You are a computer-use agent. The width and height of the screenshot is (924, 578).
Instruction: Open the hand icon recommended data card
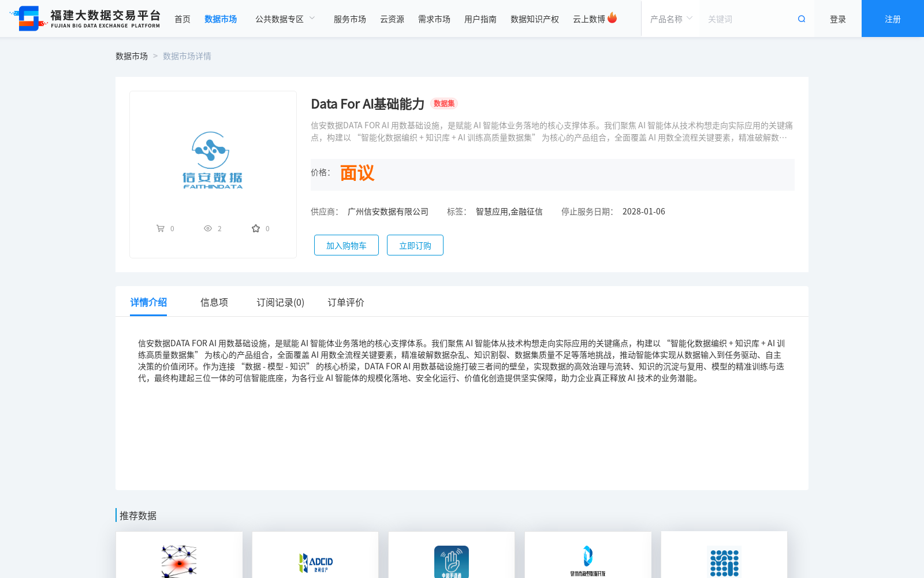[x=452, y=555]
